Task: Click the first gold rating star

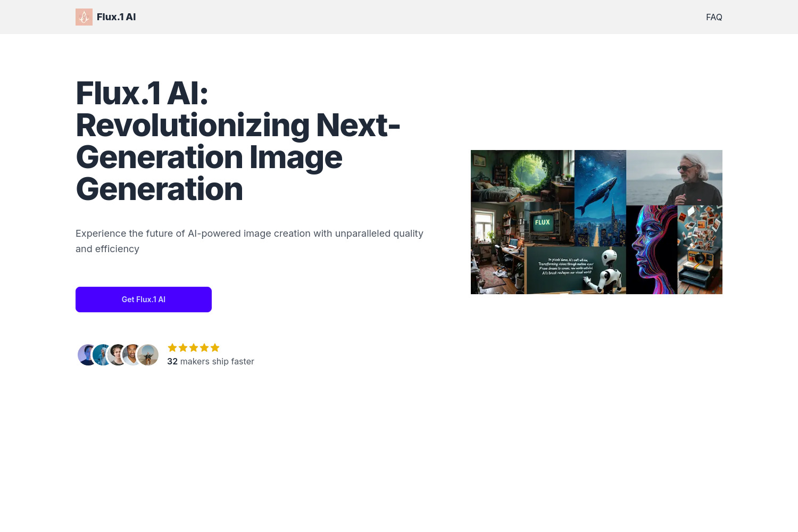Action: tap(172, 347)
